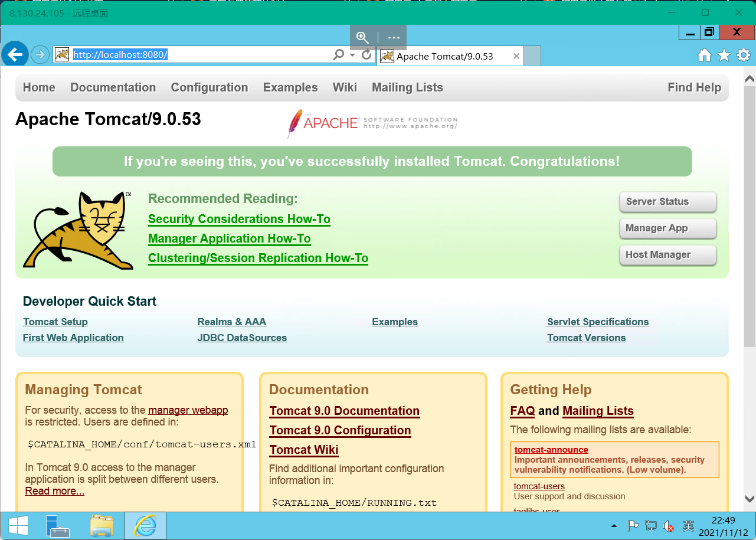Close the Apache Tomcat/9.0.53 tab

coord(516,56)
